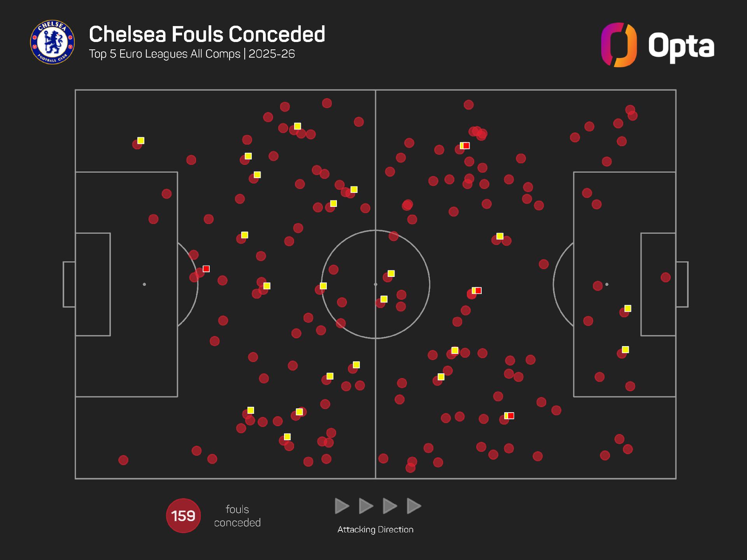
Task: Click the second Attacking Direction arrow
Action: (x=366, y=506)
